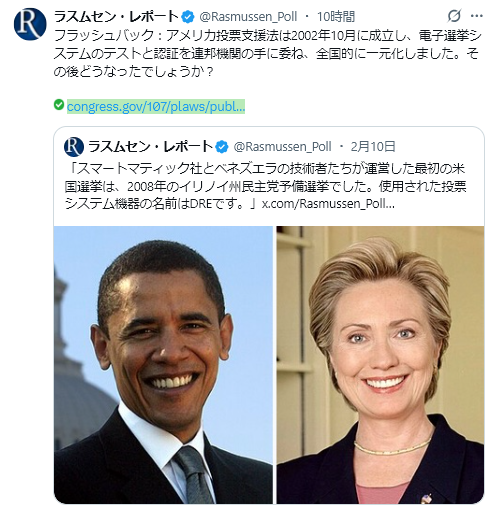
Task: Open the left photo with Capitol dome
Action: 163,365
